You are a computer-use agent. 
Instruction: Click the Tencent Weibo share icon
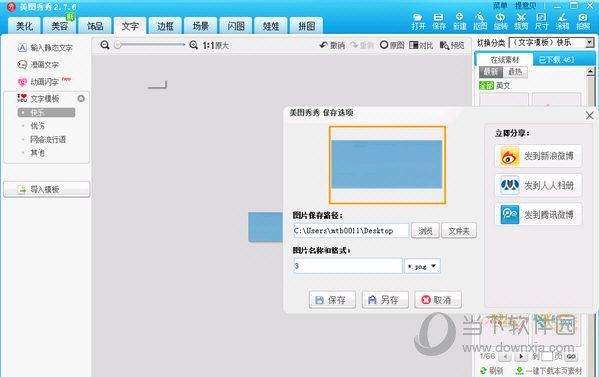coord(510,214)
